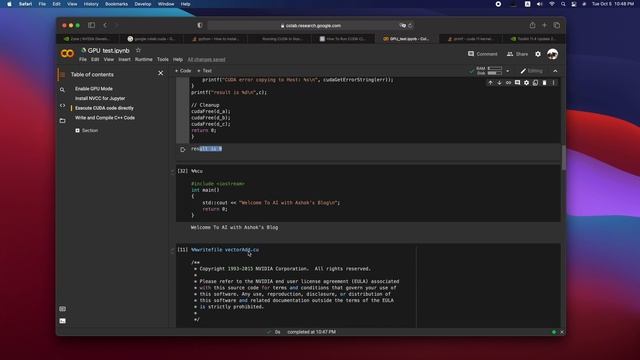The width and height of the screenshot is (640, 360).
Task: Go to Install NVCC for Jupyter section
Action: [100, 98]
